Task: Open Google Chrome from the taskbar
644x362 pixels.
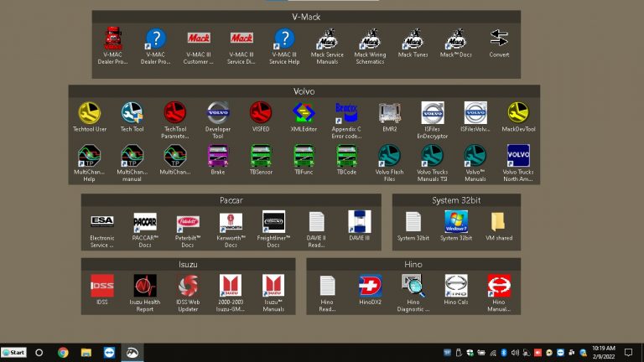Action: click(63, 353)
